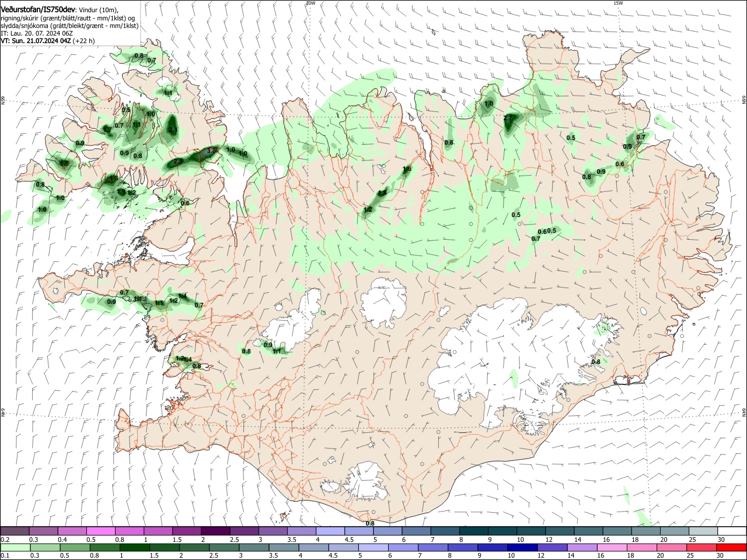Select the bright red rain swatch after 30
The height and width of the screenshot is (560, 747).
click(x=731, y=548)
